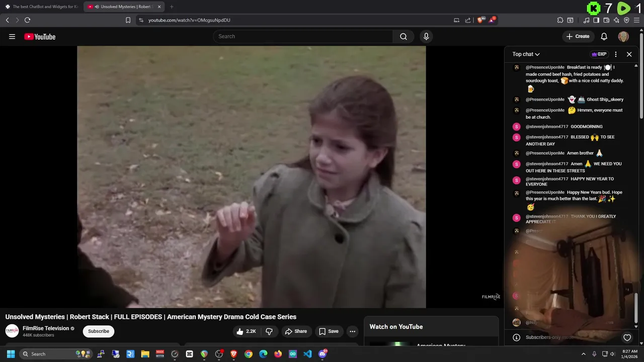The image size is (644, 362).
Task: Open Brave Shields lion icon
Action: click(x=480, y=20)
